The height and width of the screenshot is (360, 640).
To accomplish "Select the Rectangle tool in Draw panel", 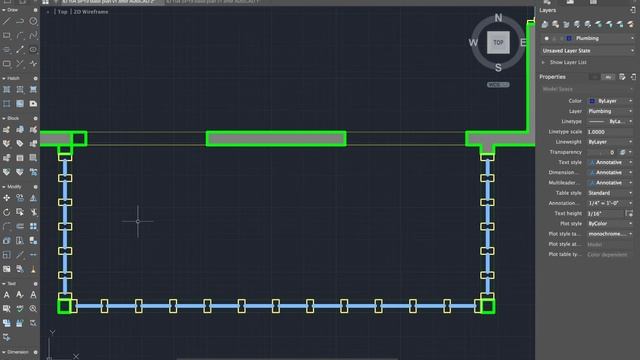I will point(7,36).
